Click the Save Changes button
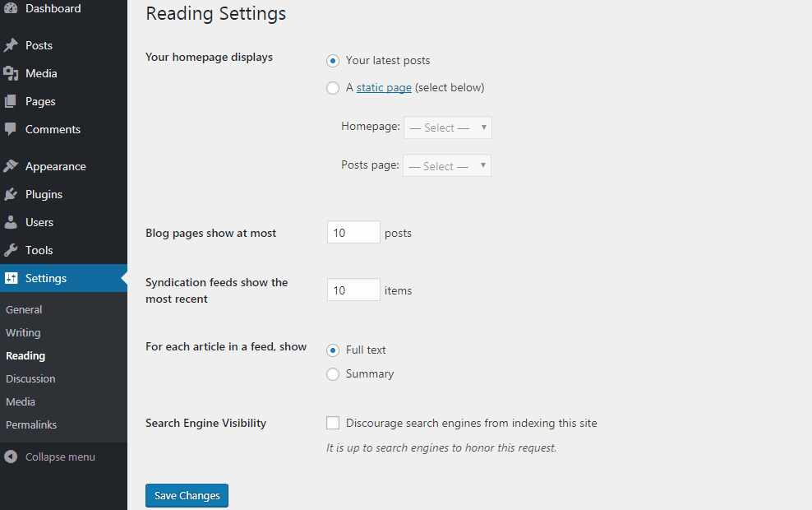 point(187,495)
